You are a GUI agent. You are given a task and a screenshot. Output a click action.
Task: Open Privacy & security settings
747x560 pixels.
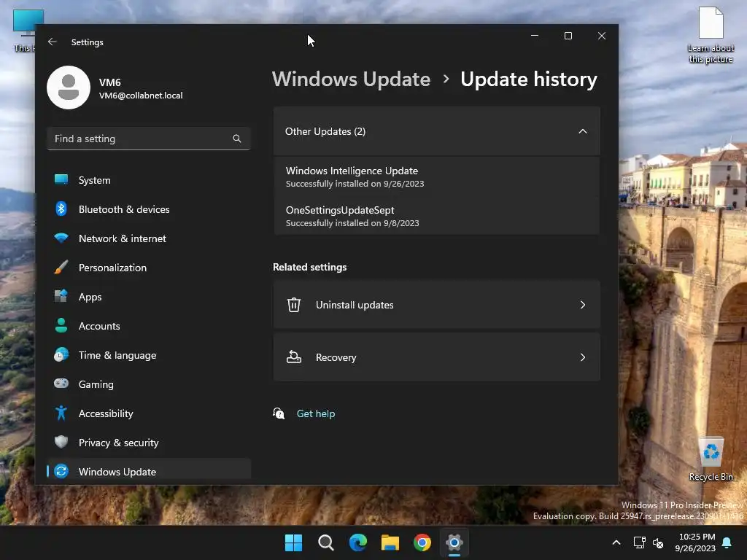click(149, 443)
